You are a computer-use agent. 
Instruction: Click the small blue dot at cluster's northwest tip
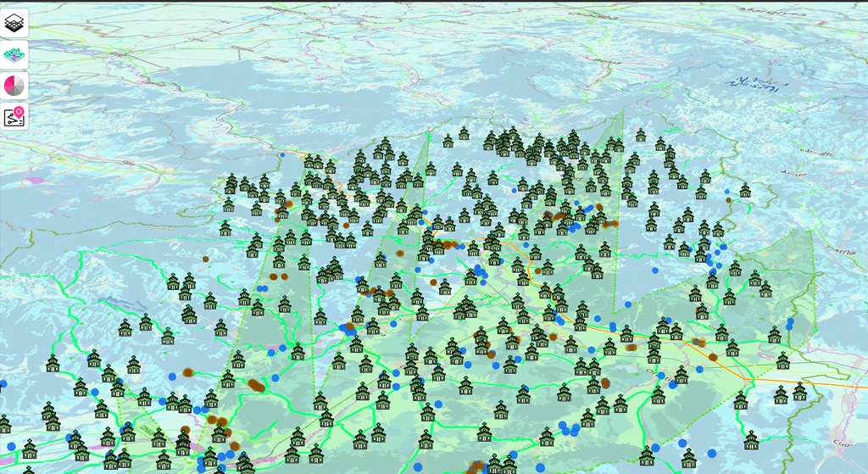pyautogui.click(x=282, y=155)
